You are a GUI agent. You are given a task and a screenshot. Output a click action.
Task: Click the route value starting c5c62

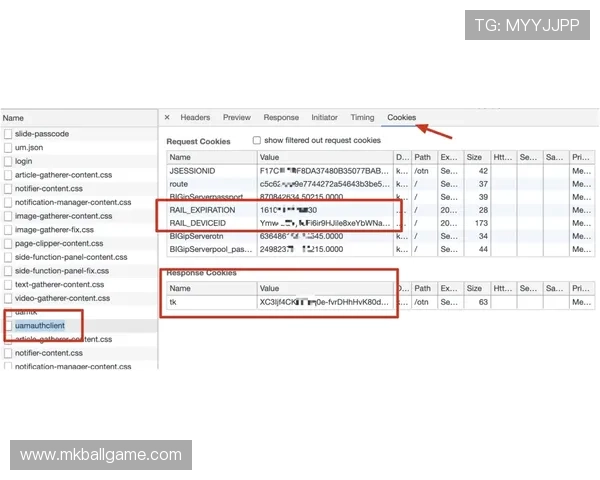(x=325, y=184)
